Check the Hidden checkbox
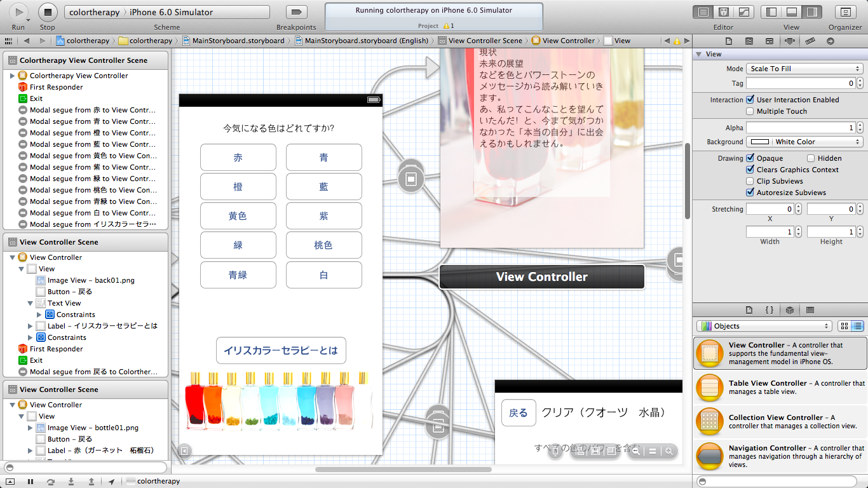Image resolution: width=868 pixels, height=488 pixels. tap(811, 158)
